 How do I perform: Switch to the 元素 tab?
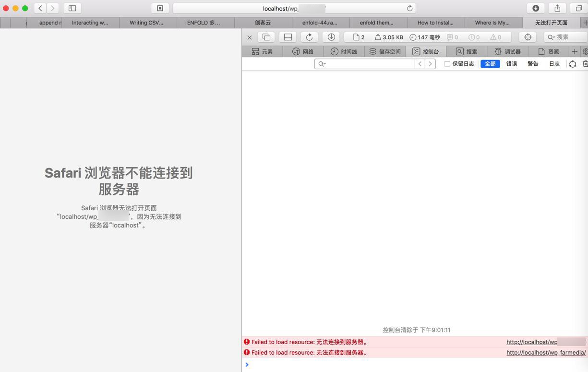(x=262, y=51)
